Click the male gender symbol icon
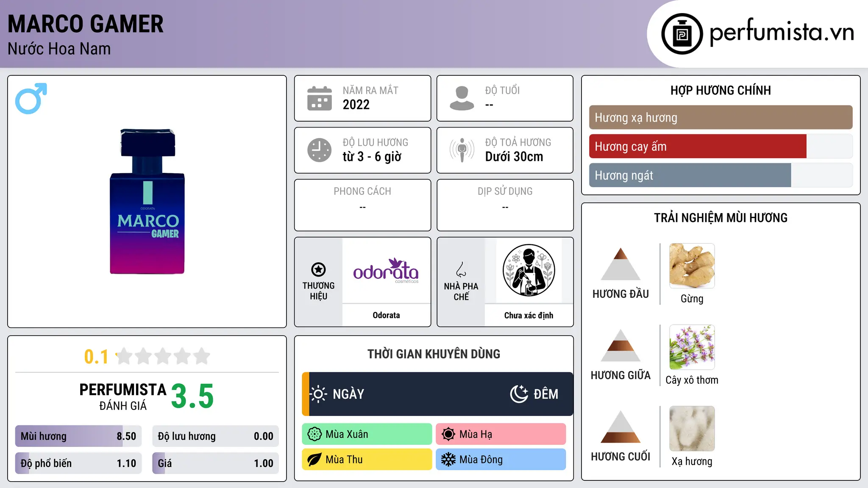 click(x=31, y=98)
